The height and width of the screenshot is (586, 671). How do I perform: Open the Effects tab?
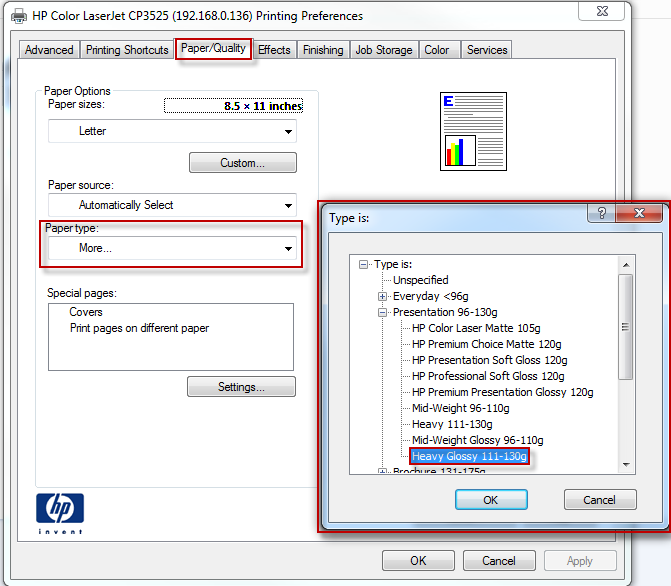point(274,50)
